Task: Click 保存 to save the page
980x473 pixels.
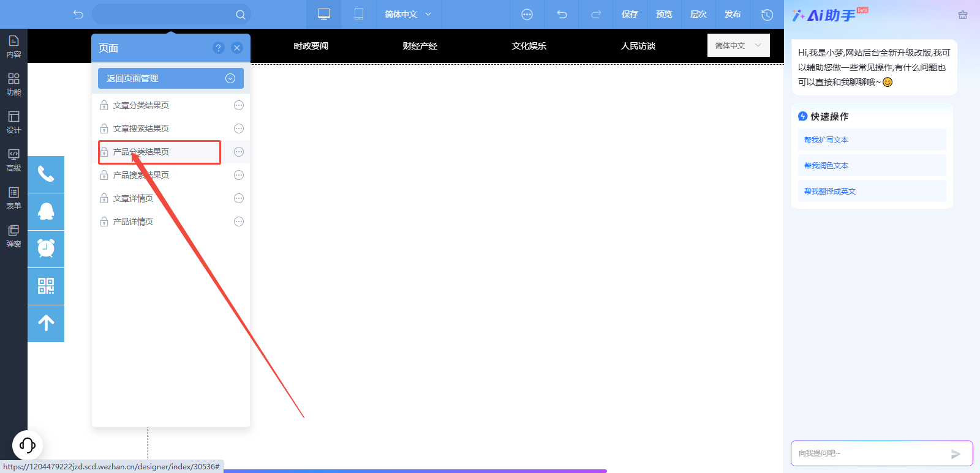Action: point(630,14)
